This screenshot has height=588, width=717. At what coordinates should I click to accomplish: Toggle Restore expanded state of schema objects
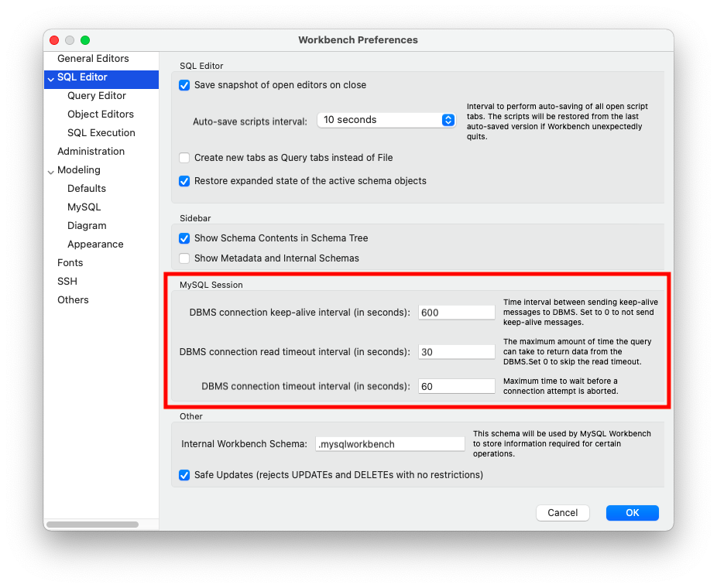click(x=184, y=181)
